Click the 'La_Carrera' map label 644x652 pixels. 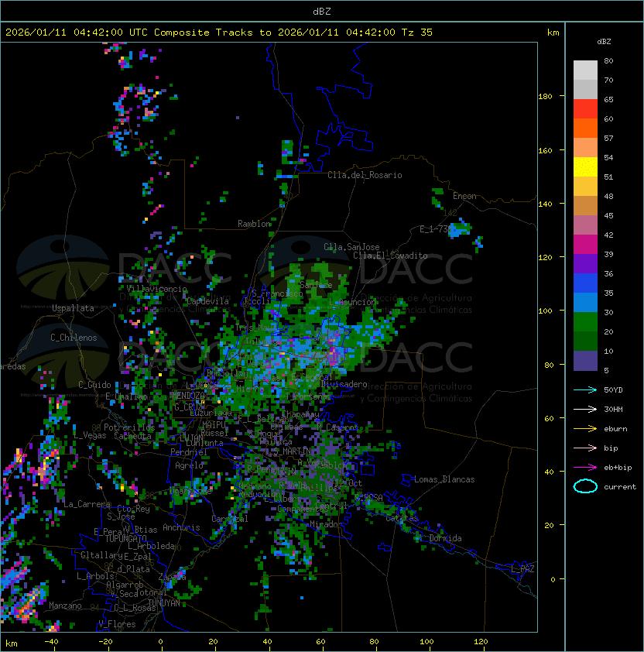[87, 504]
